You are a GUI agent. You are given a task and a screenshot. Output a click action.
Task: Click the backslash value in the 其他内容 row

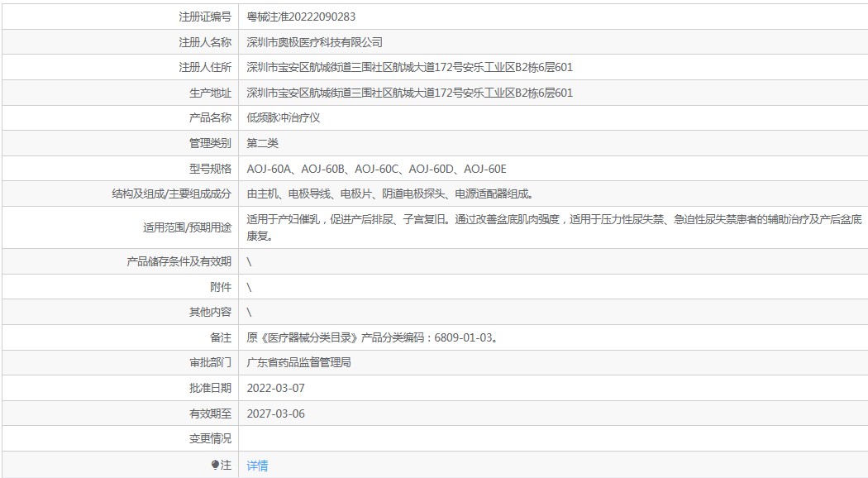pos(249,313)
